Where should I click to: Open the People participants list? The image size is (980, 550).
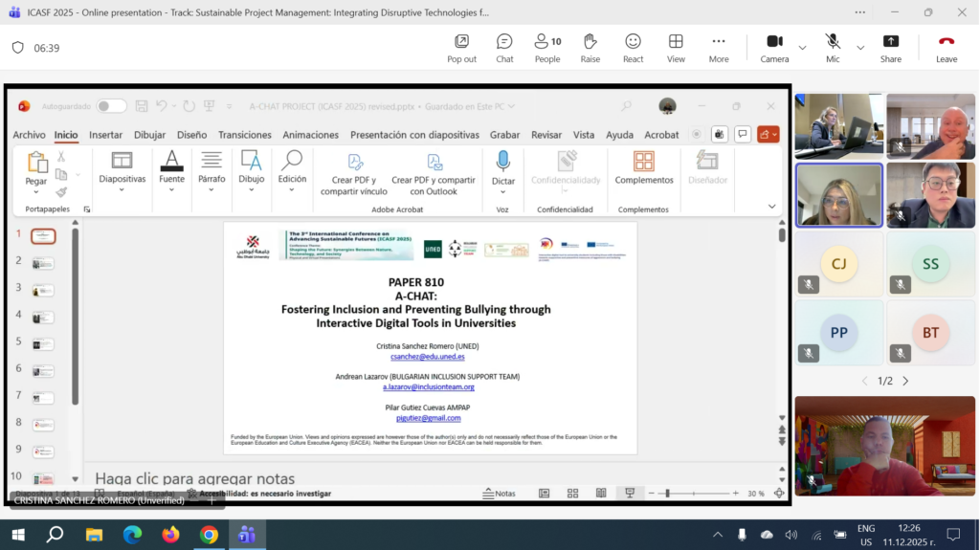(x=547, y=47)
